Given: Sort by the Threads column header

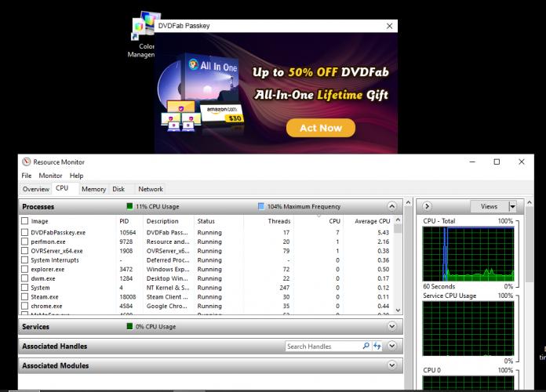Looking at the screenshot, I should [x=279, y=221].
